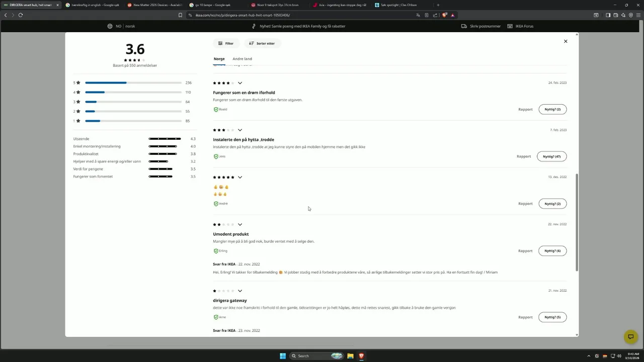Click Nyttig? (2) on André's review
Image resolution: width=644 pixels, height=362 pixels.
point(552,204)
